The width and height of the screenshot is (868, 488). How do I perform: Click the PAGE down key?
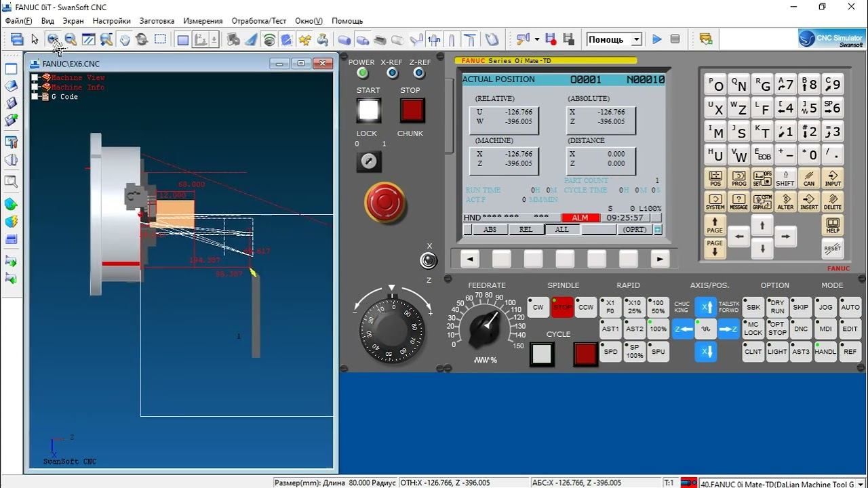tap(715, 248)
